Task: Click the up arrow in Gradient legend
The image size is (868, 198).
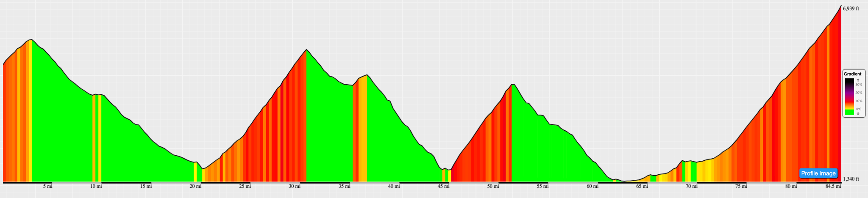Action: coord(858,80)
